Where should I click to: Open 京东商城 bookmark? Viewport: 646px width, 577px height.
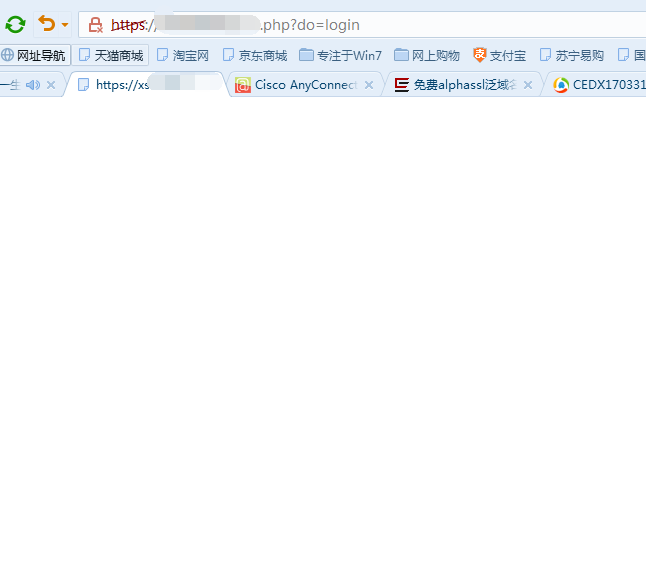click(255, 55)
